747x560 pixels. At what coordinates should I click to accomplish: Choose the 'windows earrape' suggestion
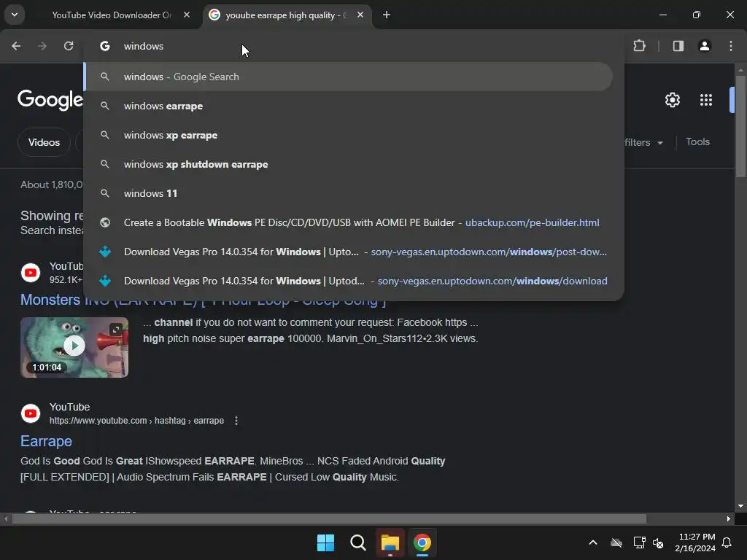point(349,106)
